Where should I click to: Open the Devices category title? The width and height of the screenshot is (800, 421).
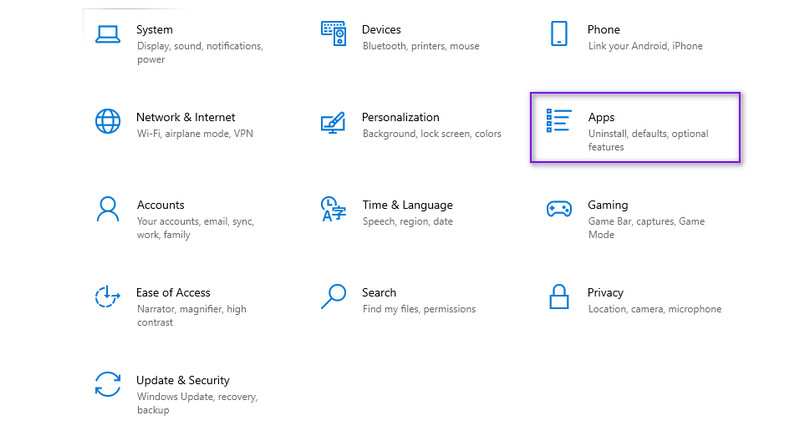pyautogui.click(x=381, y=30)
